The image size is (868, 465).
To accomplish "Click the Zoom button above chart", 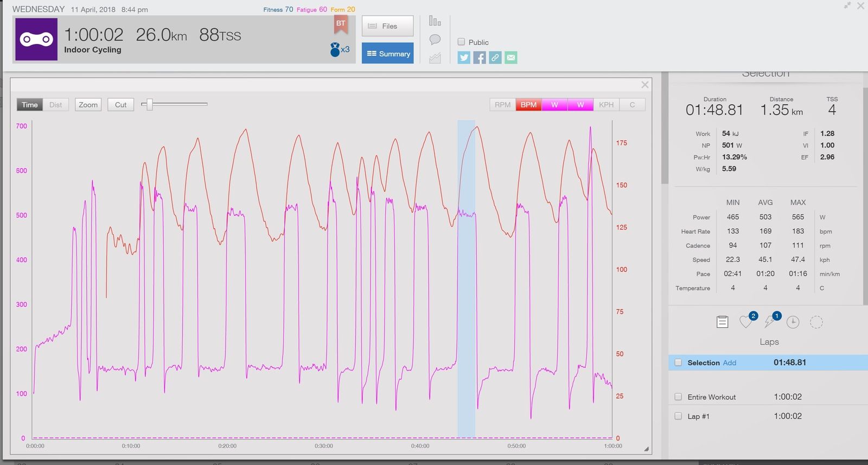I will click(88, 105).
